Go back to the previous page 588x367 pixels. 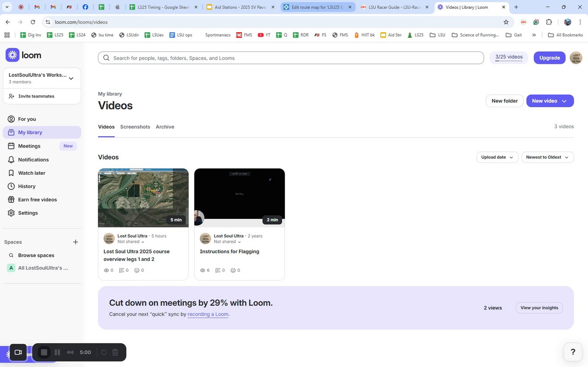[8, 22]
